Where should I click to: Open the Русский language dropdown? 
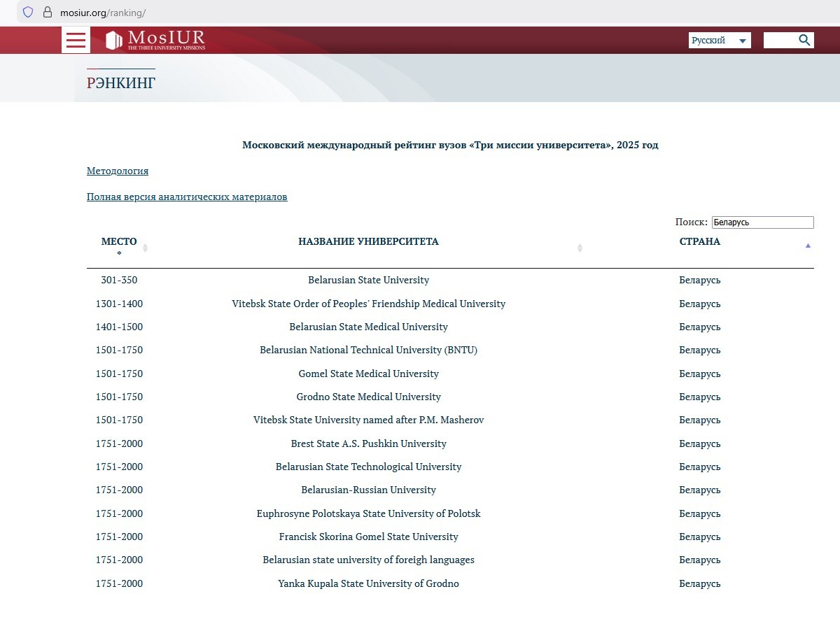719,41
